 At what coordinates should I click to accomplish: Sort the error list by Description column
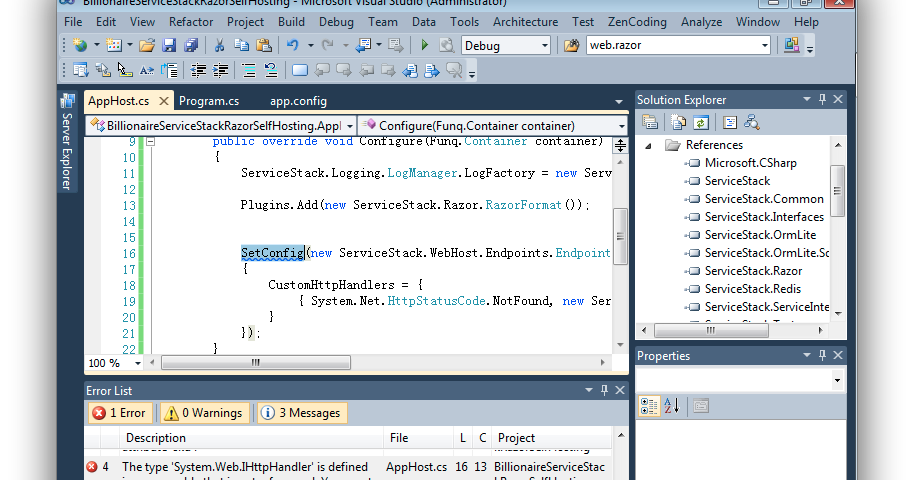click(x=251, y=438)
